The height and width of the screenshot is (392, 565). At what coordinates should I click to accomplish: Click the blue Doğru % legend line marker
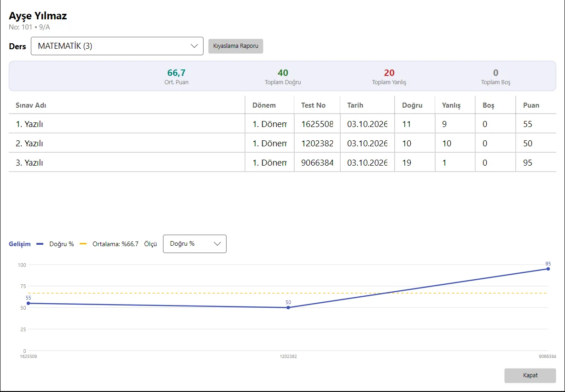click(x=40, y=244)
